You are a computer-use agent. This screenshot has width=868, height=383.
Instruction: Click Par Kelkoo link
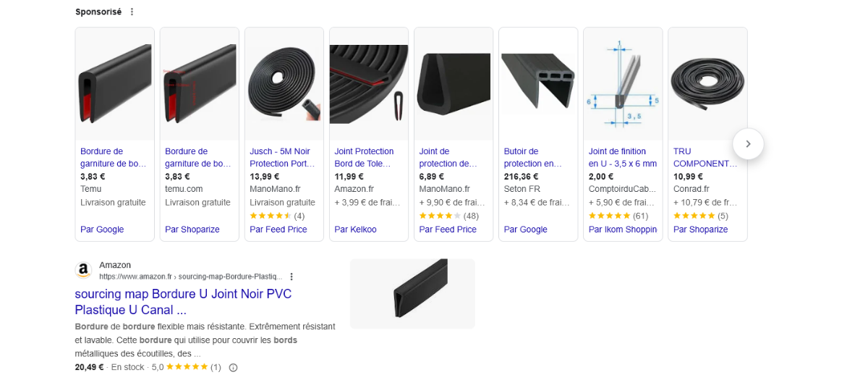coord(355,230)
